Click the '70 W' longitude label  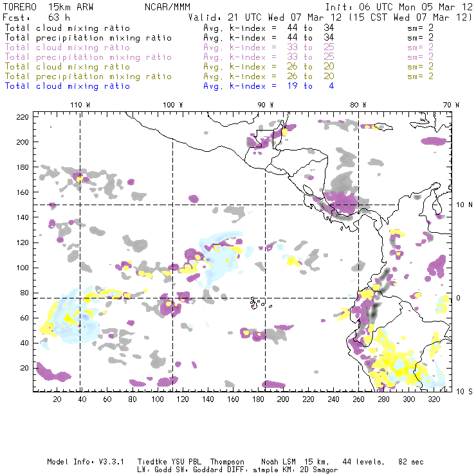[x=451, y=105]
